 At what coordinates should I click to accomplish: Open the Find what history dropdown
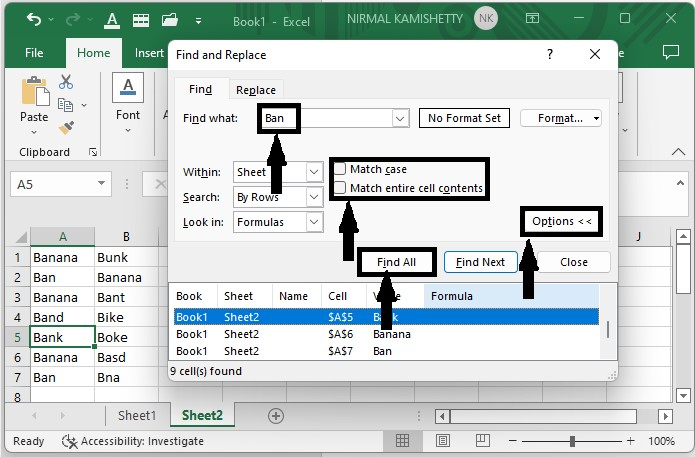point(400,118)
